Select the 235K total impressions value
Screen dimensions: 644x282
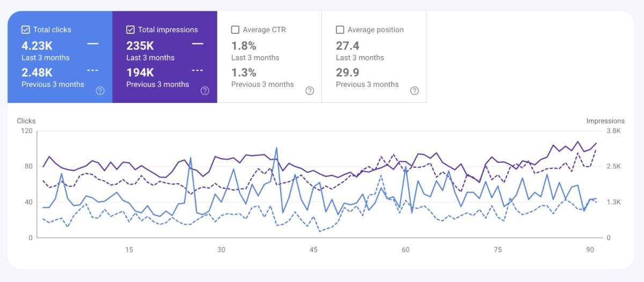pyautogui.click(x=141, y=46)
